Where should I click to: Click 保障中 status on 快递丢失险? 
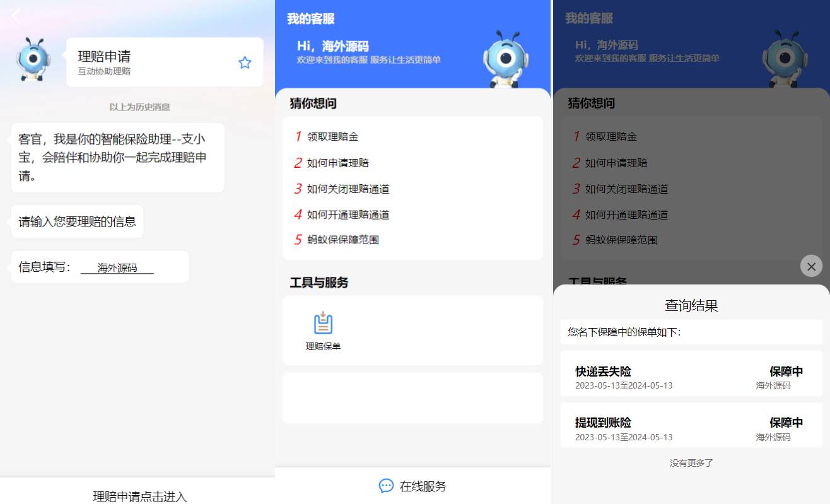click(786, 372)
